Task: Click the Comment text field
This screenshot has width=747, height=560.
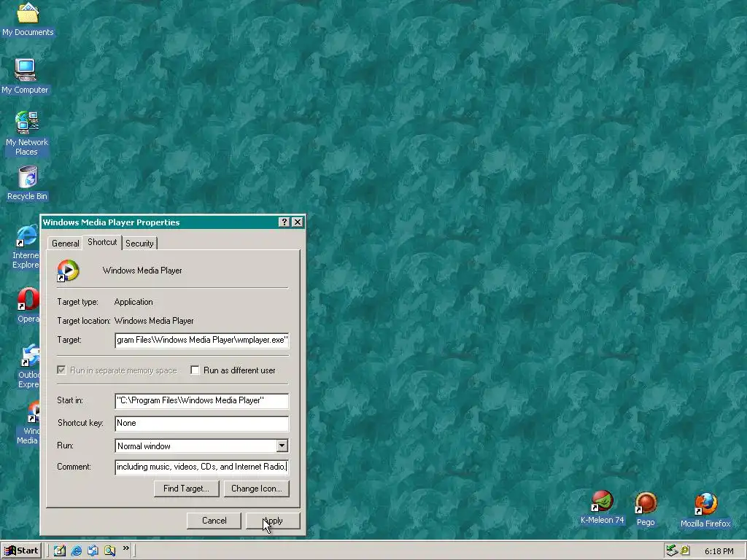Action: click(x=201, y=467)
